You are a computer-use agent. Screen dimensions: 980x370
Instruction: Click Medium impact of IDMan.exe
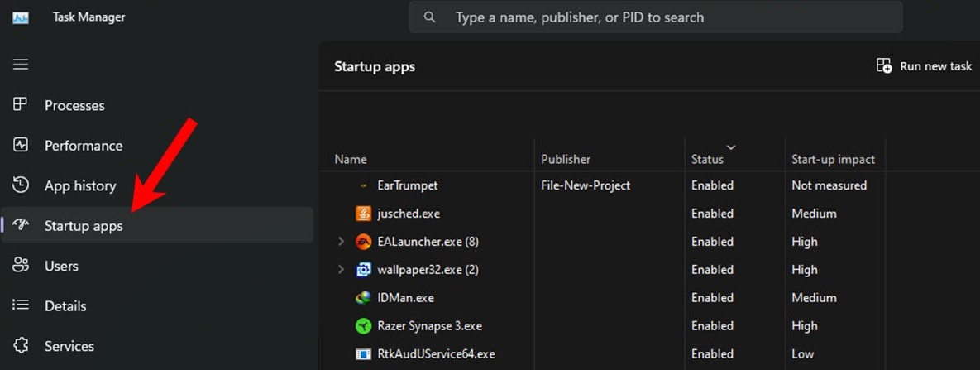coord(814,298)
